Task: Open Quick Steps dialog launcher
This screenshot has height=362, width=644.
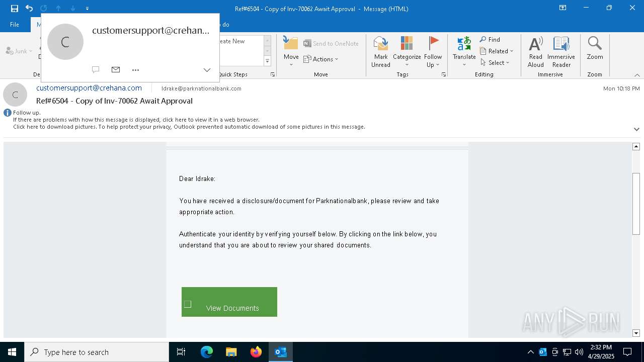Action: 273,74
